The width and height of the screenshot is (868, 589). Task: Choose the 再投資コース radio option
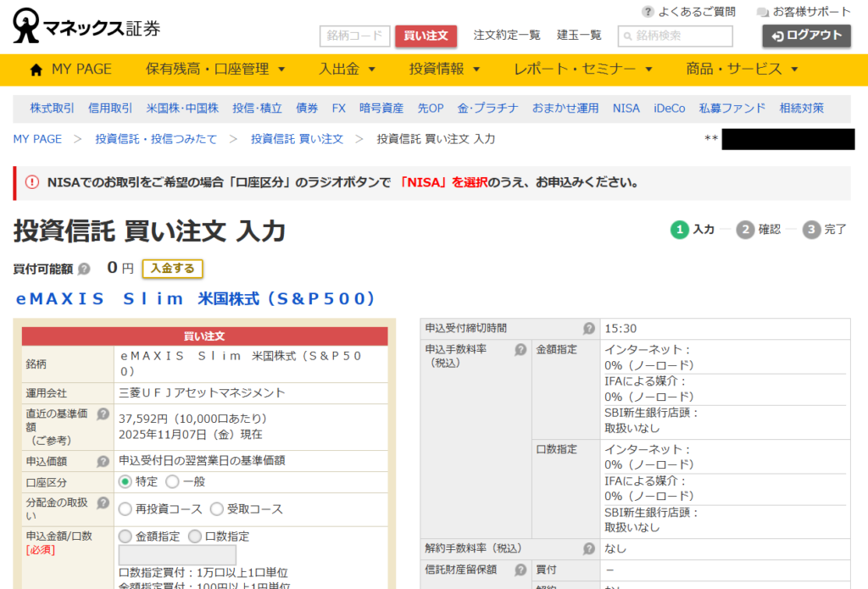125,509
